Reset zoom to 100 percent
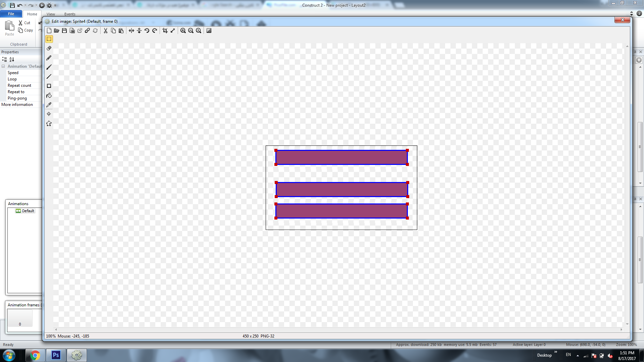 199,31
